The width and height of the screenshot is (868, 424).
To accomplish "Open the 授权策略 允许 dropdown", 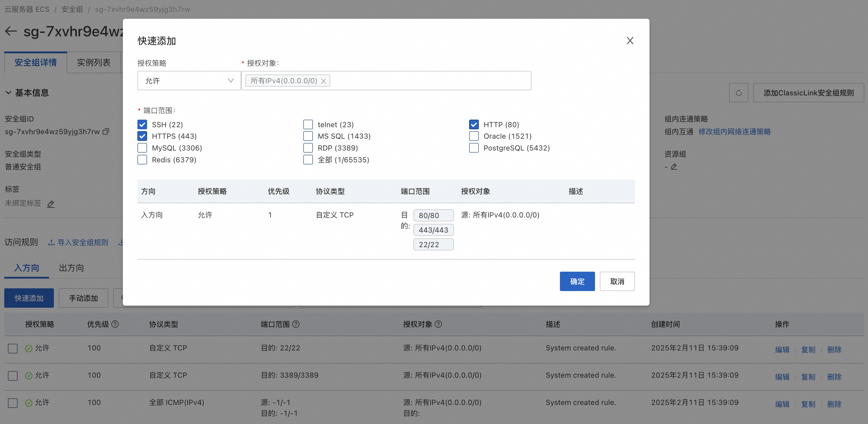I will 189,81.
